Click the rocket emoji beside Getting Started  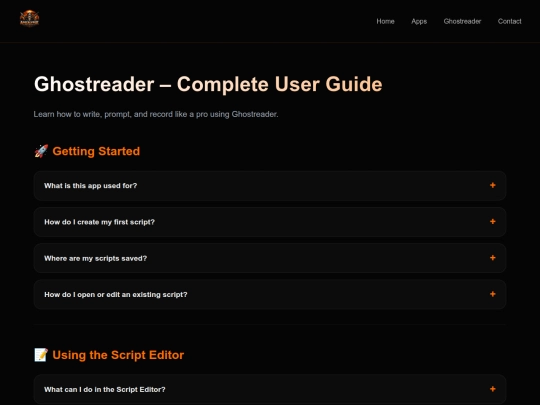point(41,151)
